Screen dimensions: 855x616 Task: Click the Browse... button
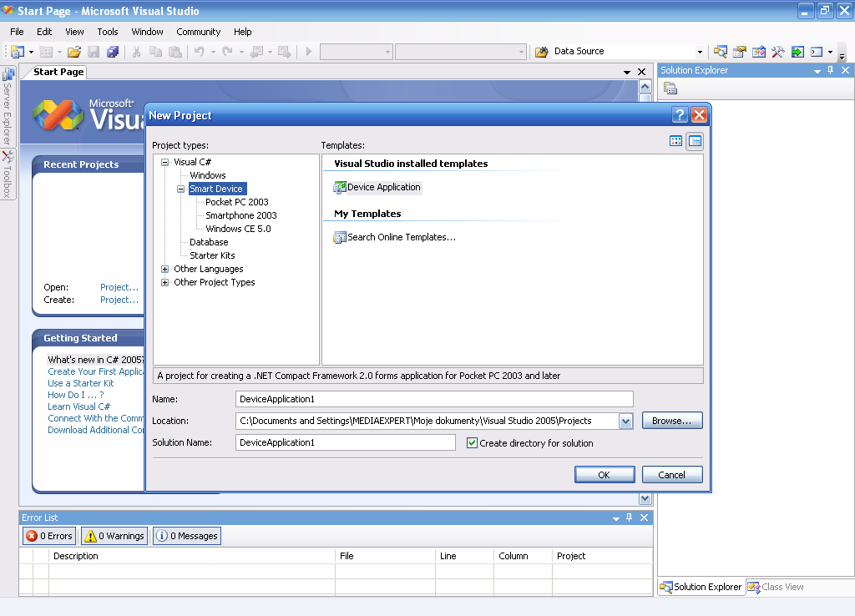coord(672,421)
